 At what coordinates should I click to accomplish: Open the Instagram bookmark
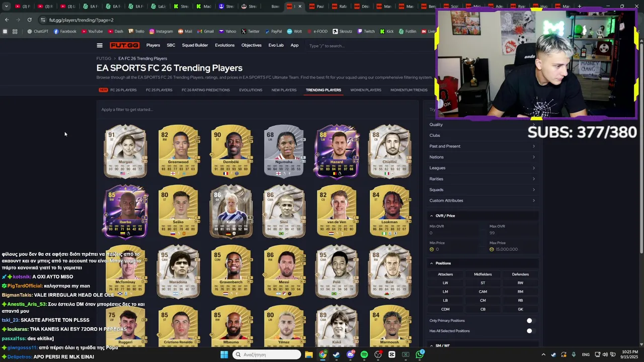[x=161, y=31]
